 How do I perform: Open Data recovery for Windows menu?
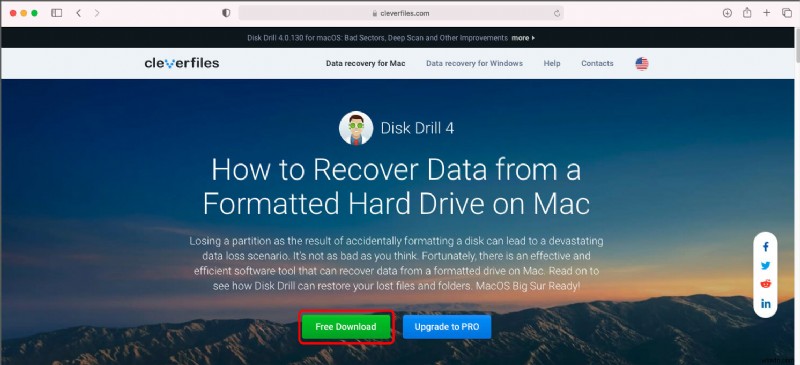click(474, 63)
